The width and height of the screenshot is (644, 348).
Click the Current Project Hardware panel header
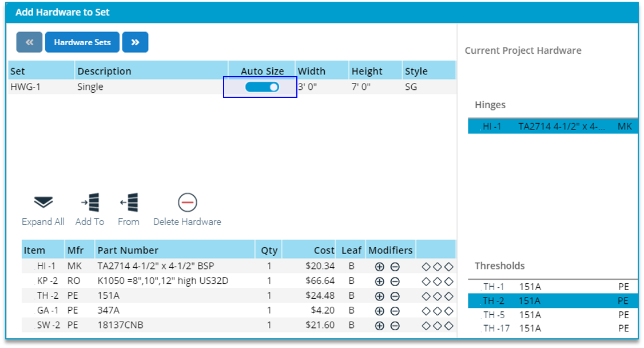pyautogui.click(x=523, y=50)
